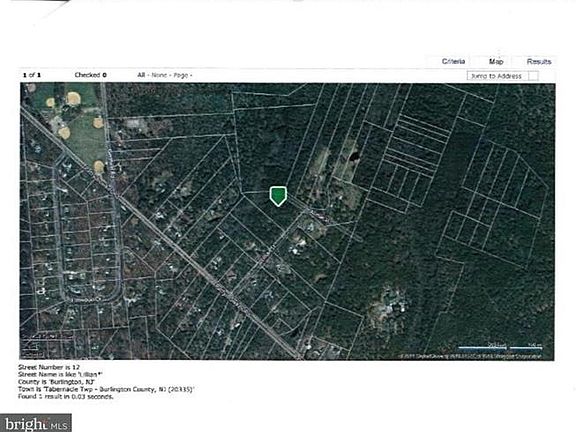The width and height of the screenshot is (576, 432).
Task: Select the Page selection link
Action: click(180, 75)
